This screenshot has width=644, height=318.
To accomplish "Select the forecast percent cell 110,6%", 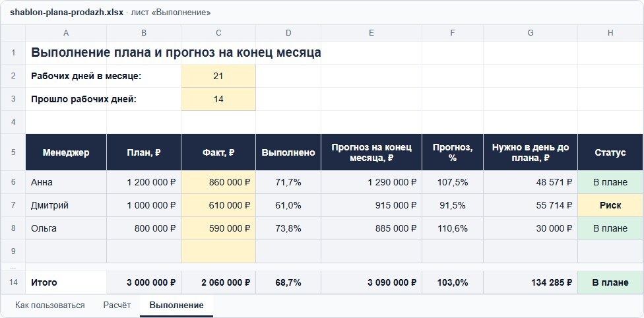I will click(453, 228).
